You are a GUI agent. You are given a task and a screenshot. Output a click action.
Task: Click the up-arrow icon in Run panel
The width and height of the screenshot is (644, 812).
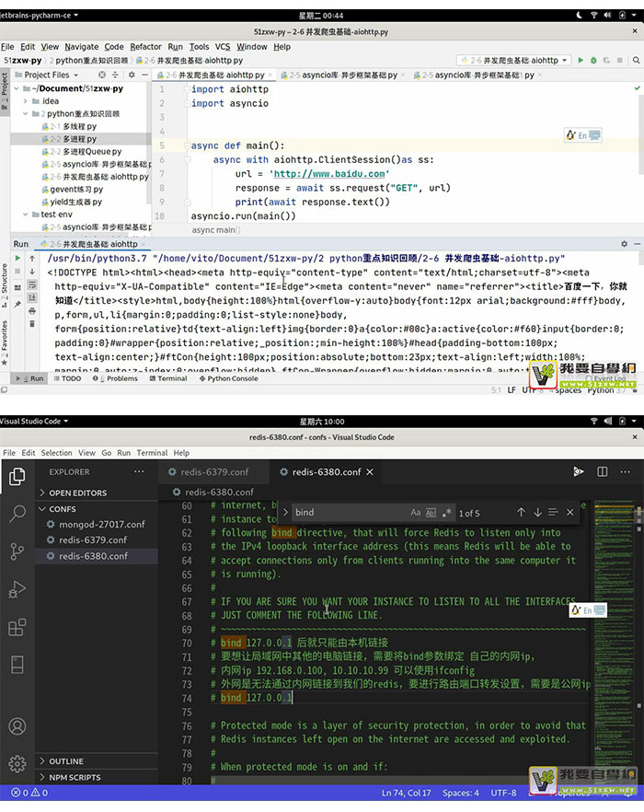[x=32, y=258]
